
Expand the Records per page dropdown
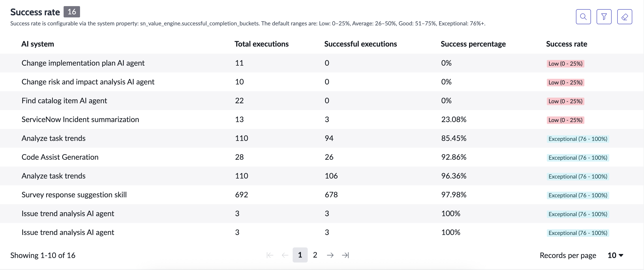[x=615, y=255]
